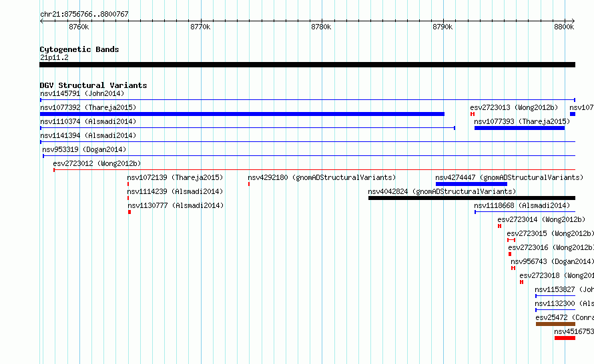This screenshot has height=364, width=594.
Task: Click the 21p11.2 band label
Action: tap(54, 57)
